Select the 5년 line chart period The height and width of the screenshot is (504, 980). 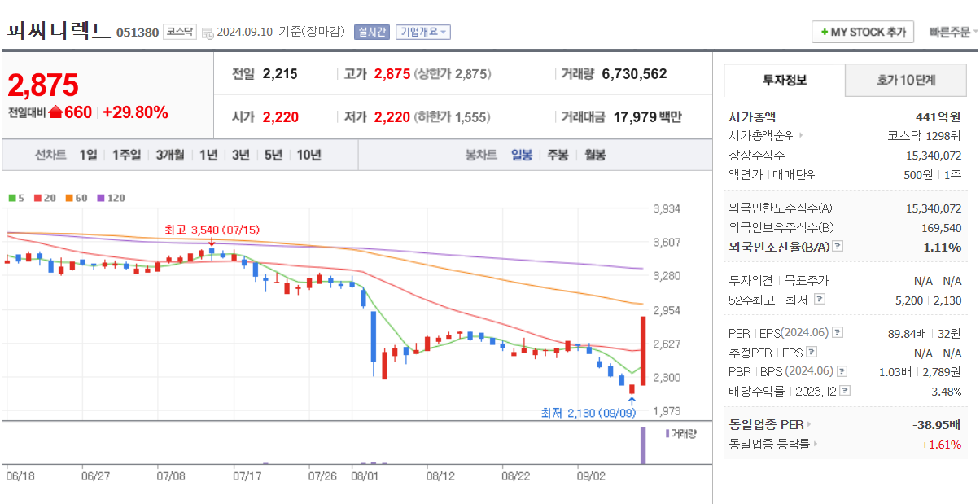tap(273, 155)
